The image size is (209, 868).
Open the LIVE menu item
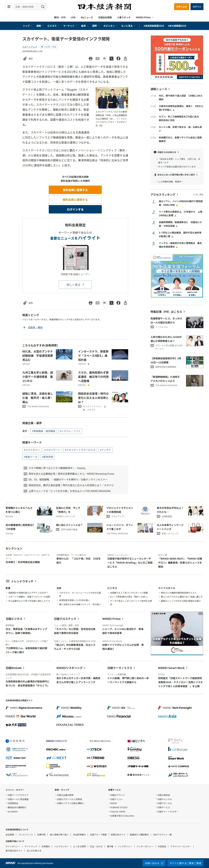73,18
